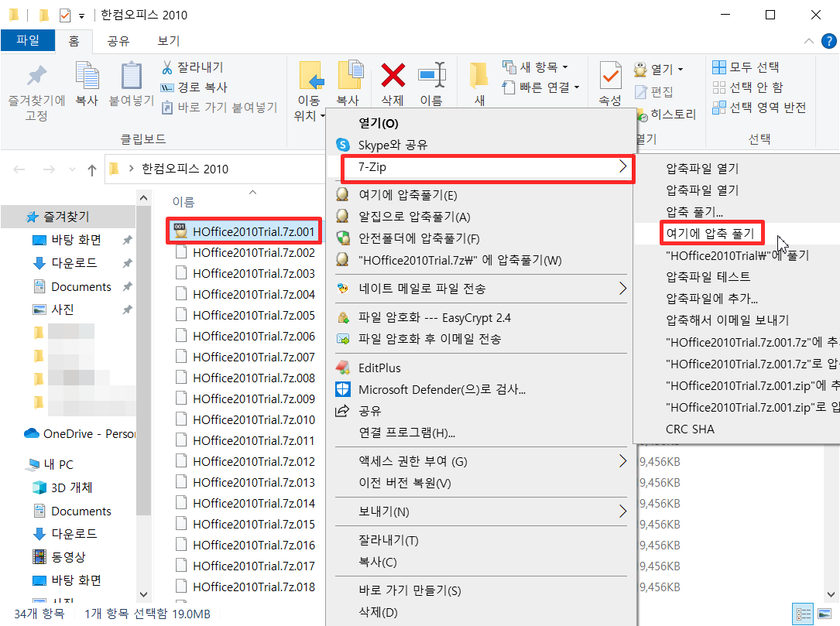Open the Properties (속성) checkmark icon

[610, 76]
